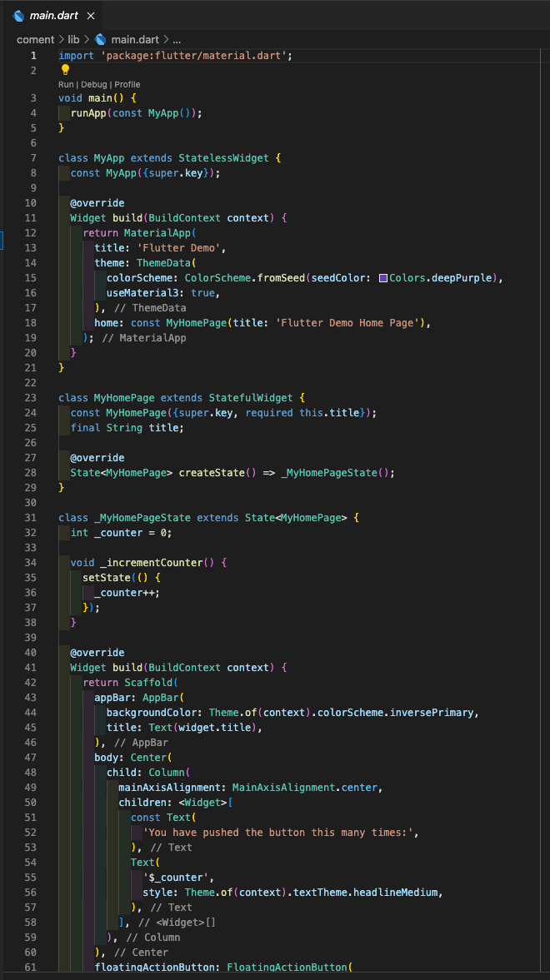Screen dimensions: 550x980
Task: Click 'Text(widget.title)' on line 45
Action: [202, 728]
